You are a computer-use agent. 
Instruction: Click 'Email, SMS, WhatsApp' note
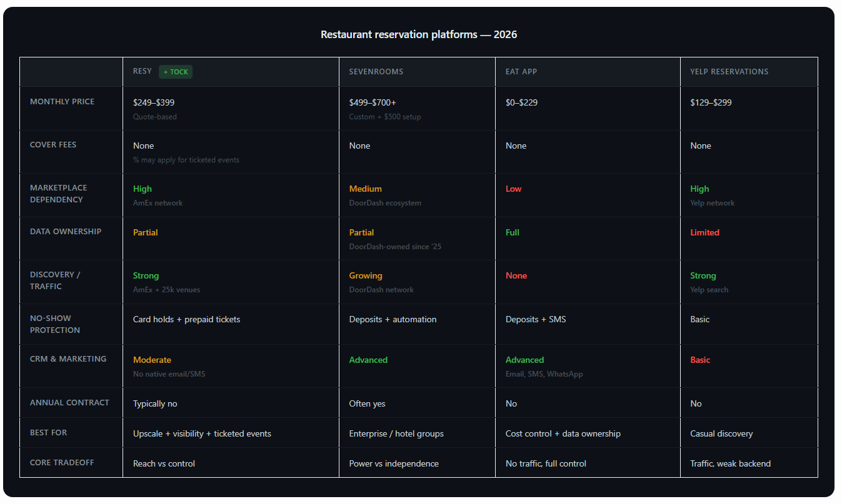tap(544, 374)
